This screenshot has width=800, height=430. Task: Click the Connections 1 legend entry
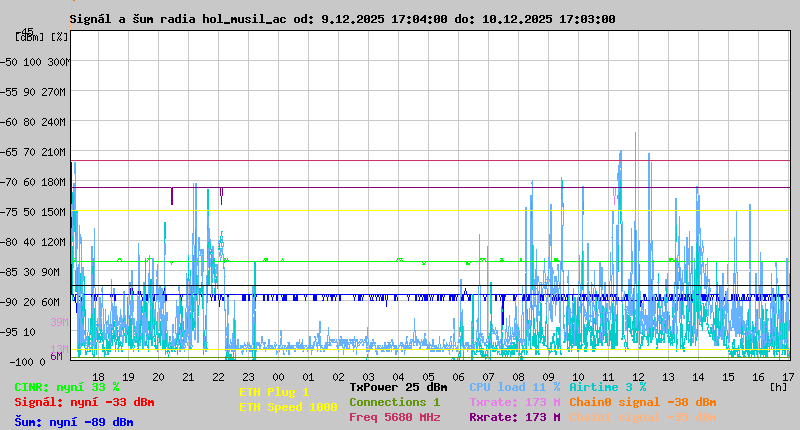click(x=394, y=402)
